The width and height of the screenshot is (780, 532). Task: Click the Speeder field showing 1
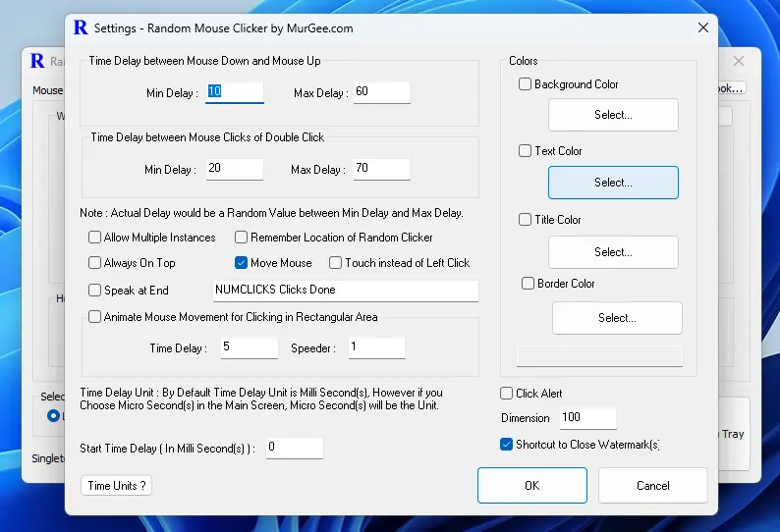pyautogui.click(x=377, y=347)
